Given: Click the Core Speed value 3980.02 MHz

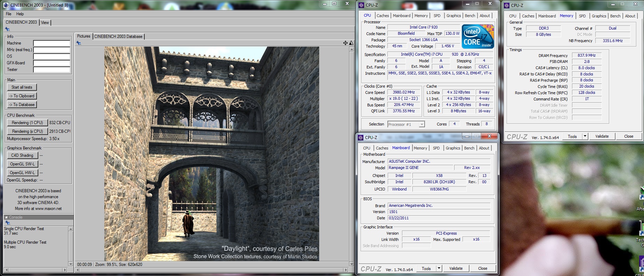Looking at the screenshot, I should [x=404, y=92].
